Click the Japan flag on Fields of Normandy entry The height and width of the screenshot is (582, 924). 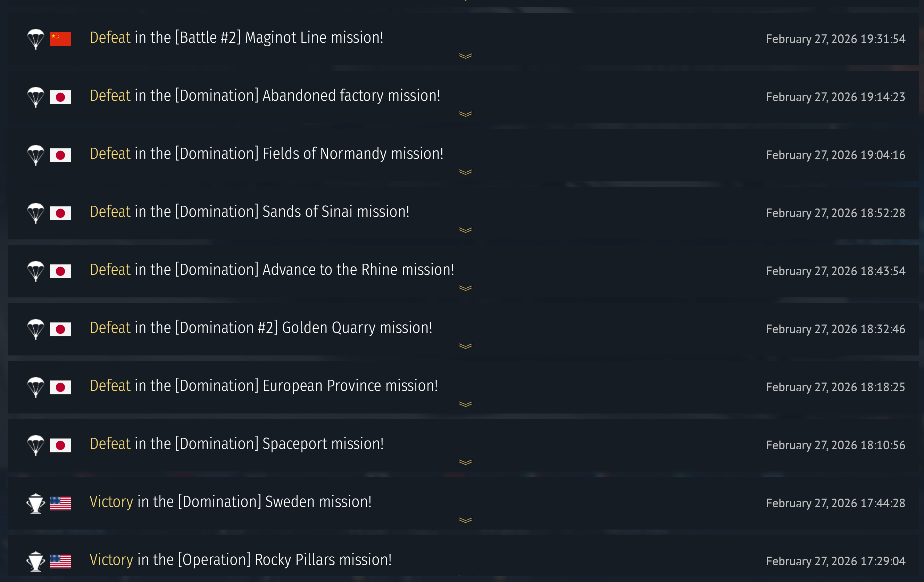60,155
